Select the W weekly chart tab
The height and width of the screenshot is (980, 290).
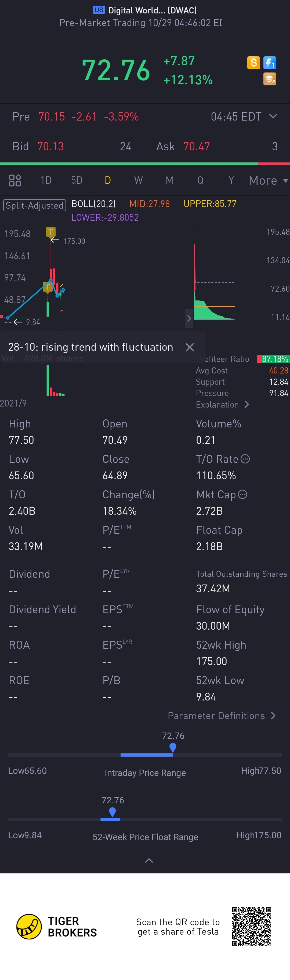[139, 180]
